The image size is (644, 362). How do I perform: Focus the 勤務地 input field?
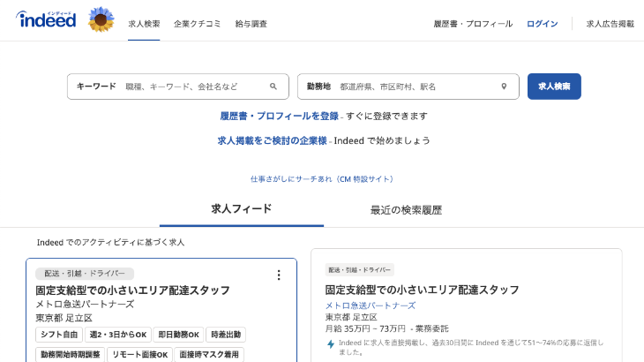[x=408, y=87]
